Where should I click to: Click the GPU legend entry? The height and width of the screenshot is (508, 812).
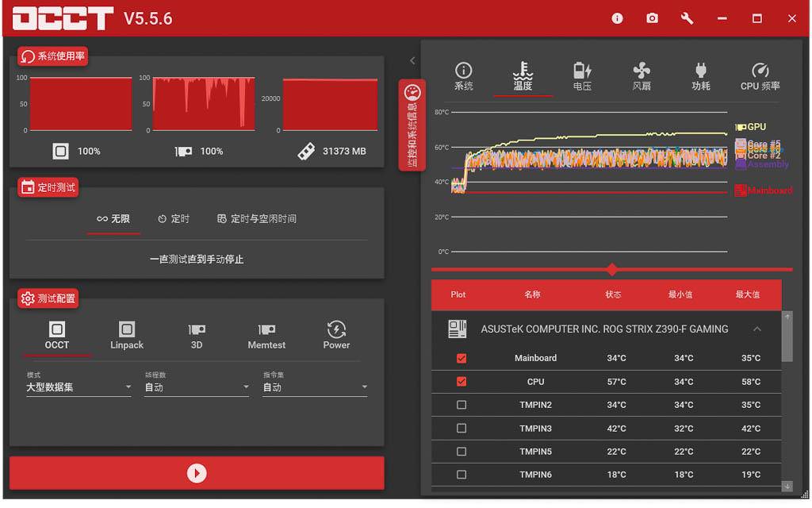point(751,127)
